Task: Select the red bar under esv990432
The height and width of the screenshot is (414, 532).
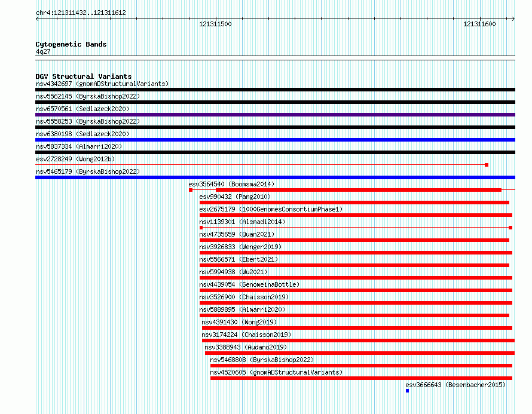Action: point(354,203)
